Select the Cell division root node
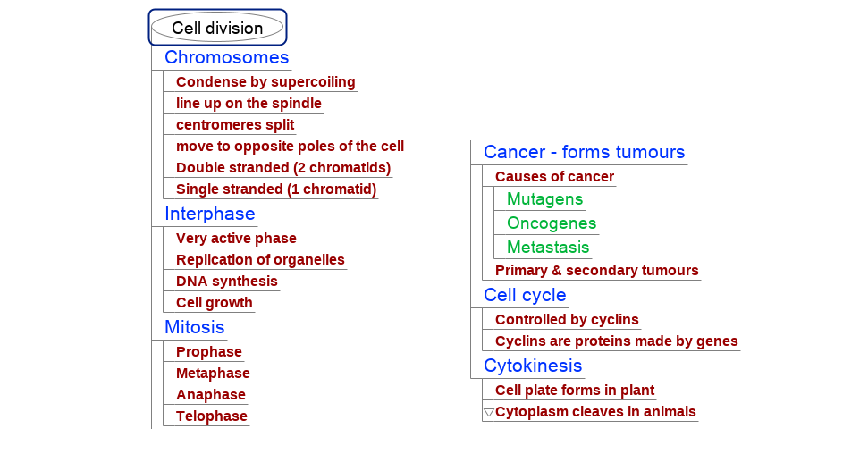Screen dimensions: 868x454 click(217, 28)
